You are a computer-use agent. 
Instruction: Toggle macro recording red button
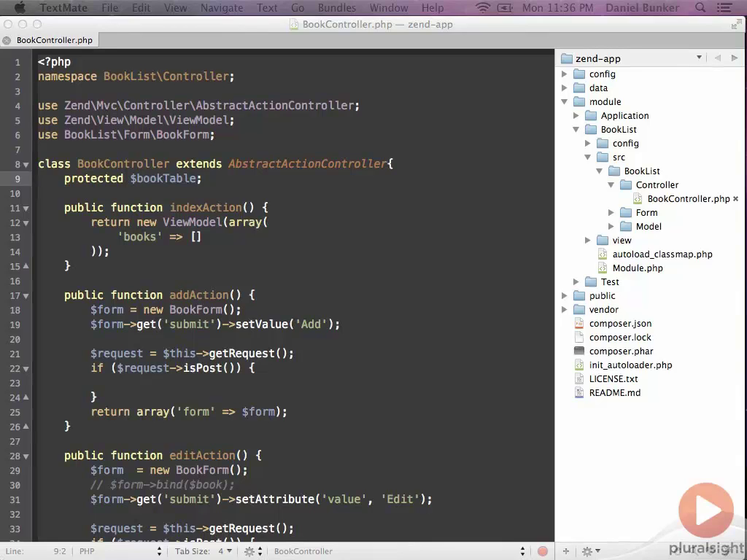click(542, 551)
